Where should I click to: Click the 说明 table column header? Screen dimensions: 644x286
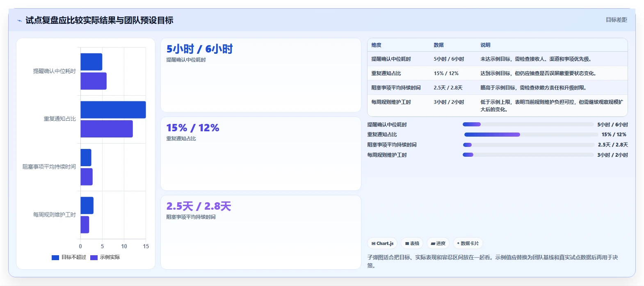click(x=485, y=45)
